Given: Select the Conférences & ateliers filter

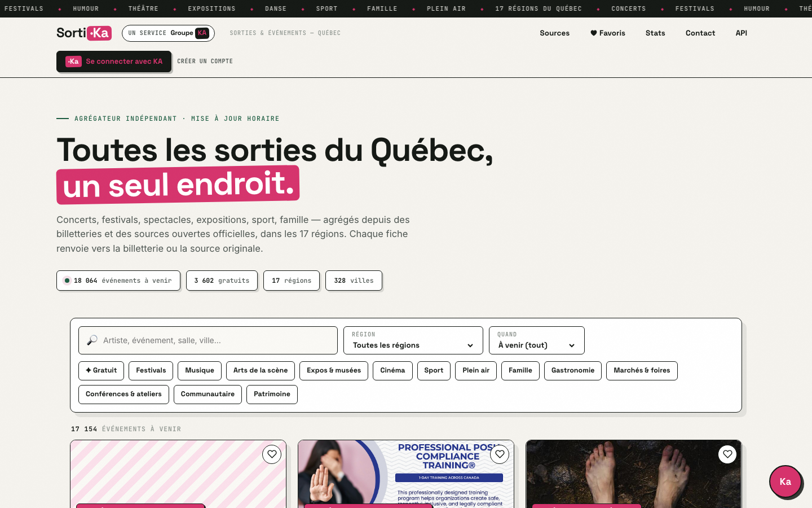Looking at the screenshot, I should pyautogui.click(x=123, y=395).
